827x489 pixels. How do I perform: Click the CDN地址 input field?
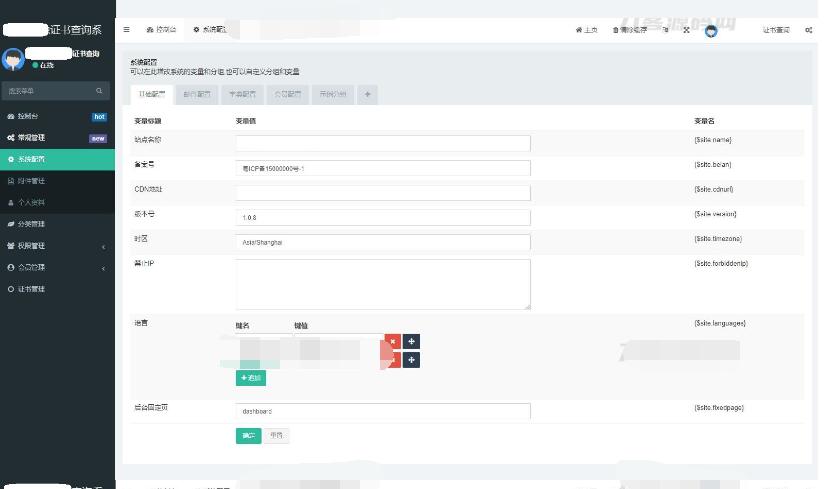[x=383, y=193]
